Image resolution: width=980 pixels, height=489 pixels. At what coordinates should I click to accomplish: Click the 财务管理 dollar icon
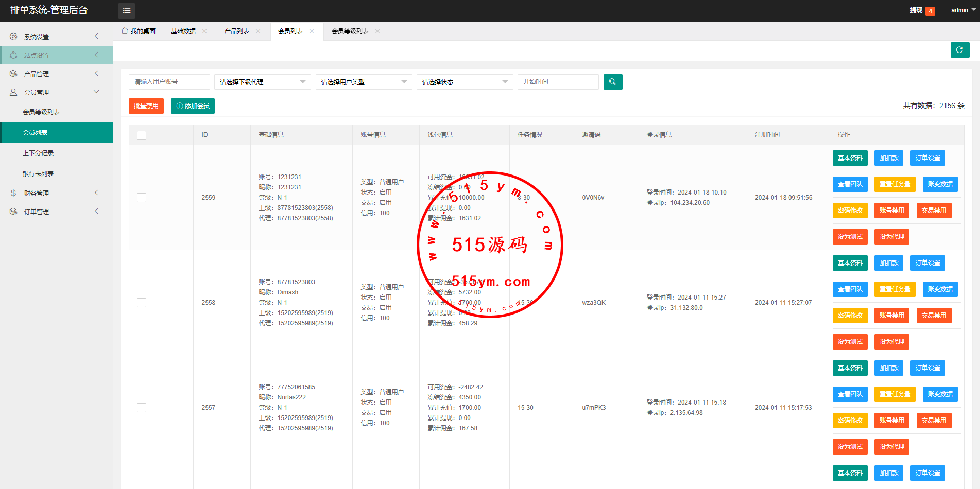(13, 193)
